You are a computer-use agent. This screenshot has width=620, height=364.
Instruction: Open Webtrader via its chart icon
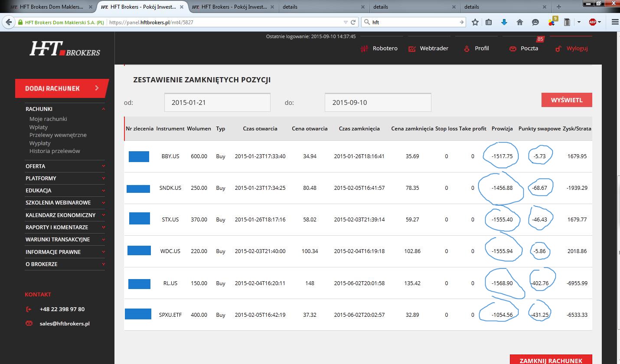[412, 49]
